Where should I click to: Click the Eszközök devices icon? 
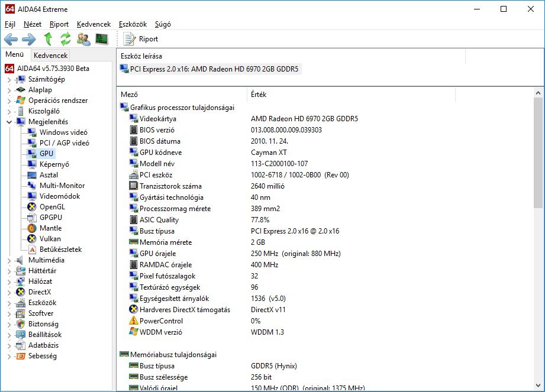[x=21, y=303]
